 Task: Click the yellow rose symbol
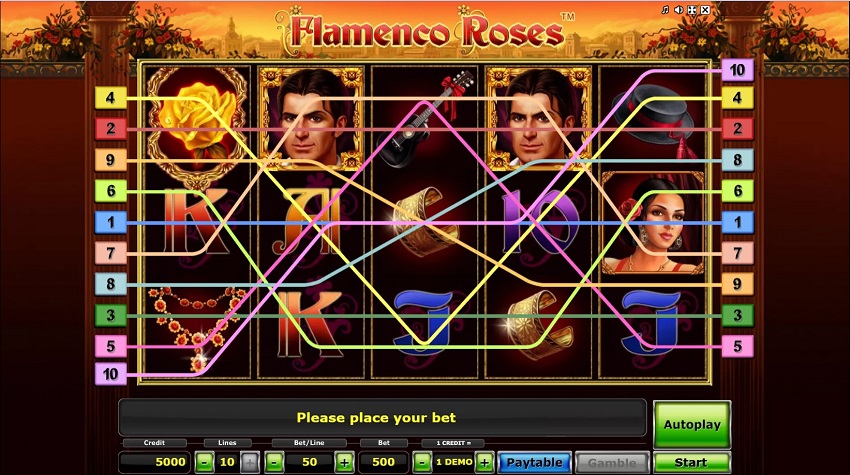(197, 122)
